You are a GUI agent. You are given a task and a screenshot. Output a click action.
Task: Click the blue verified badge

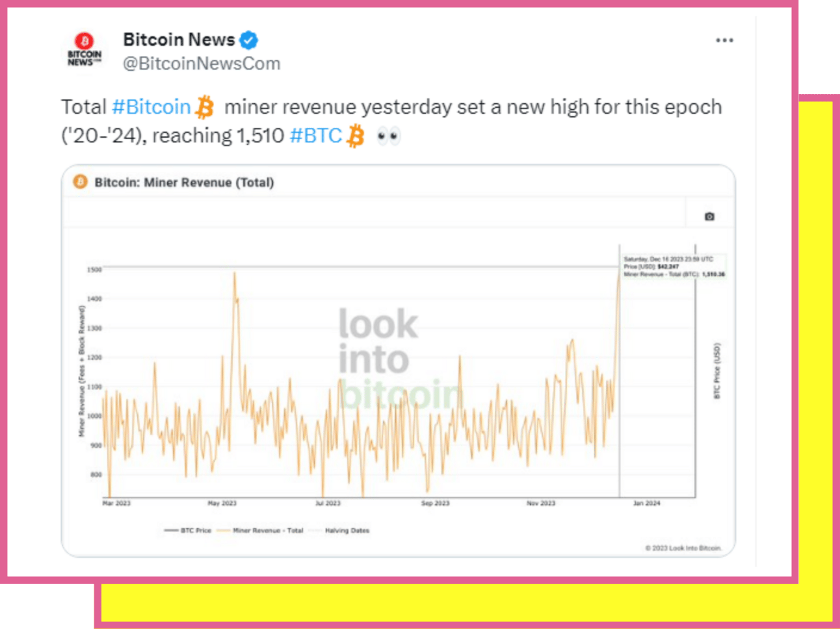click(x=248, y=40)
